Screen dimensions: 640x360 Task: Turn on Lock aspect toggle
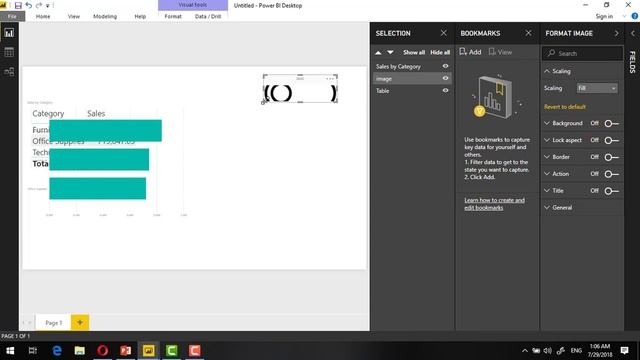tap(611, 140)
